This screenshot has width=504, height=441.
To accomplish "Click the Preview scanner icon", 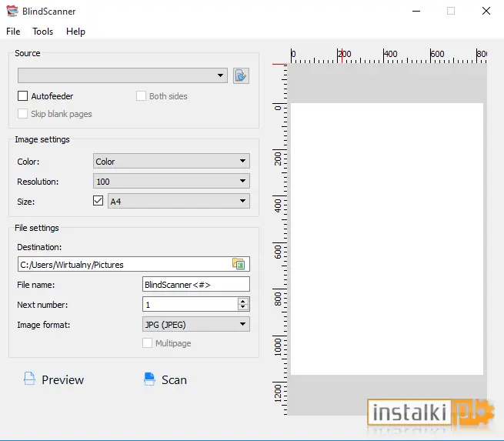I will coord(29,379).
